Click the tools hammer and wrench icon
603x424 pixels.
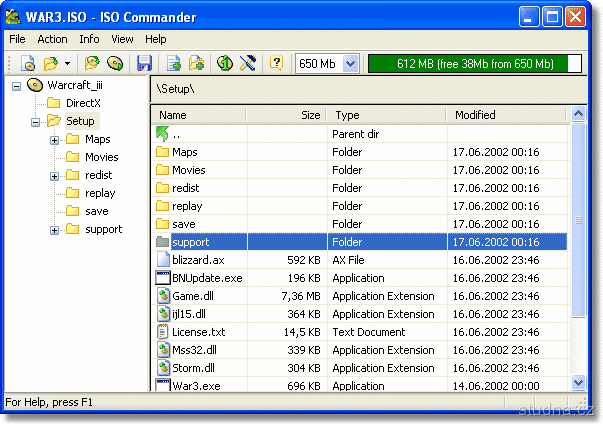[249, 64]
